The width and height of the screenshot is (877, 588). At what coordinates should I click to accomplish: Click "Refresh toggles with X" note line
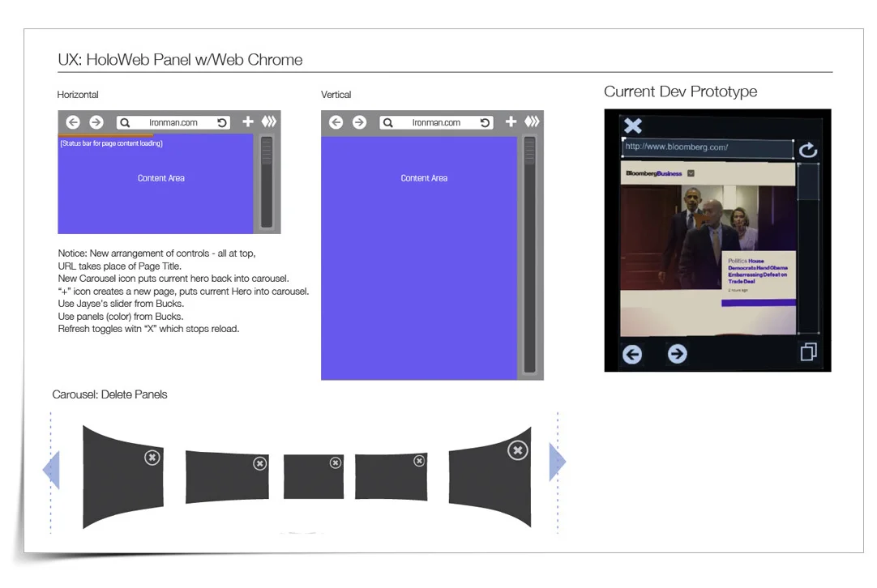149,329
